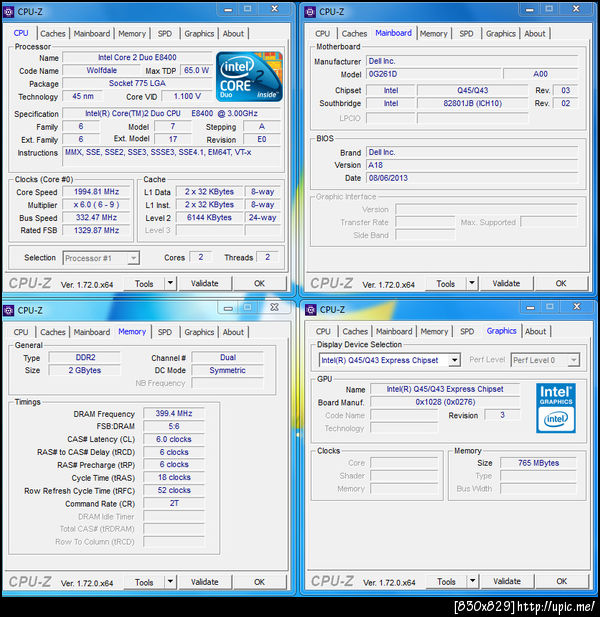Open the Tools dropdown arrow in the CPU window
The image size is (600, 617).
170,283
